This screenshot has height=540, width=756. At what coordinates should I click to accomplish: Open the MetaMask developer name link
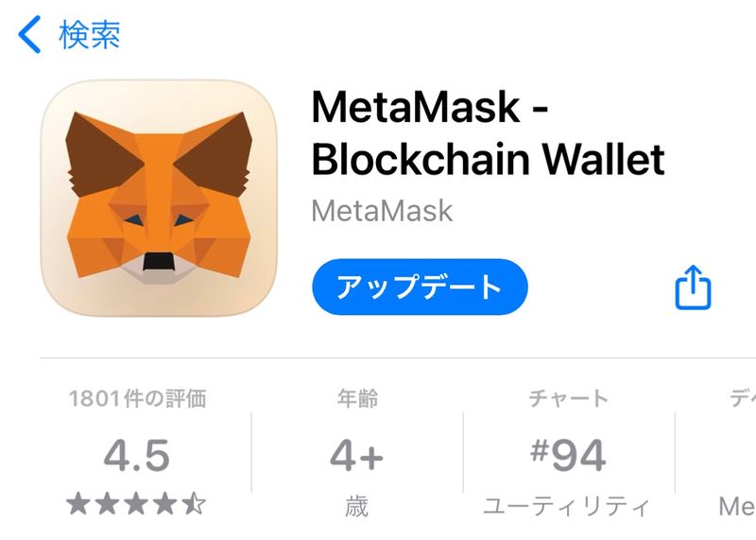point(382,211)
